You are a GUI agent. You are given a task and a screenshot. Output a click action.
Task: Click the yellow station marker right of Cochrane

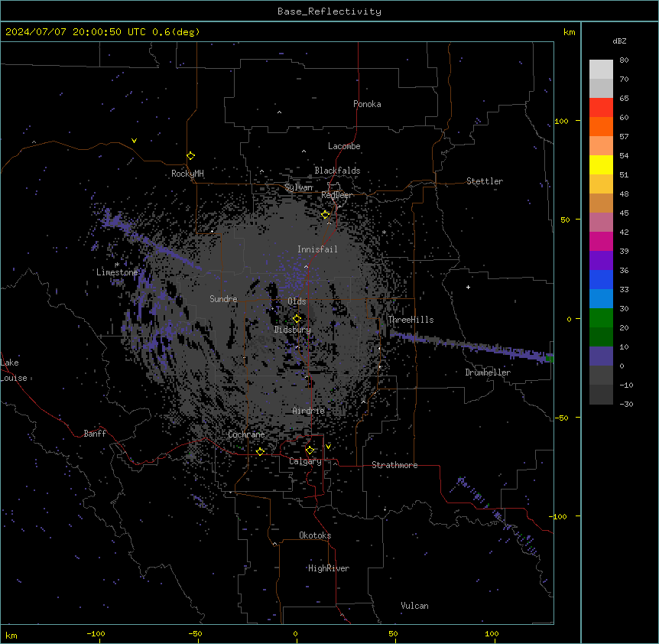[x=260, y=452]
